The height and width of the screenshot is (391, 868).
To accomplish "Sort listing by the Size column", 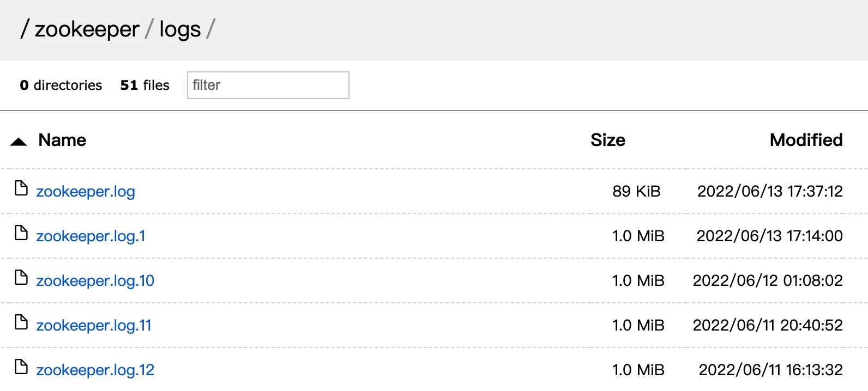I will pyautogui.click(x=607, y=140).
